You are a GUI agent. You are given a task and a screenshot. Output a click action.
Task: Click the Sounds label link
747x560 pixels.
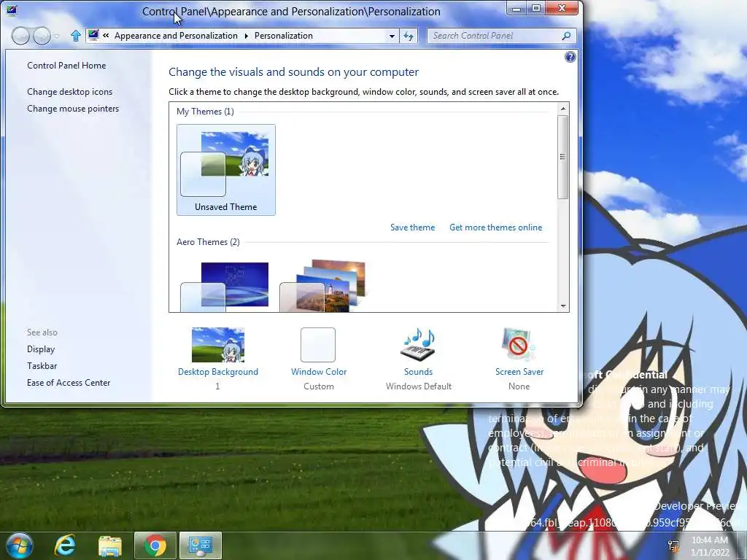[418, 372]
